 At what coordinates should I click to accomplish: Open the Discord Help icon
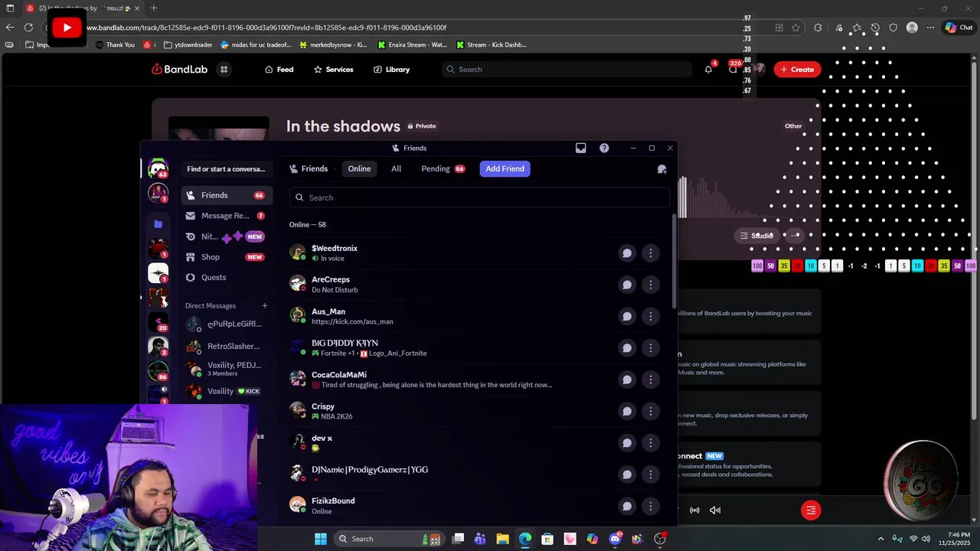tap(604, 148)
